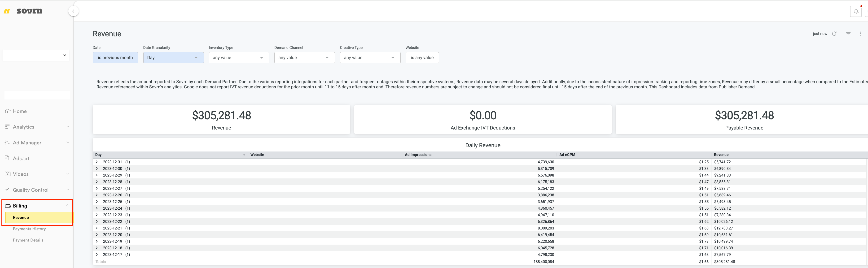Click the revenue value $12,783.27
The image size is (868, 268).
point(723,228)
